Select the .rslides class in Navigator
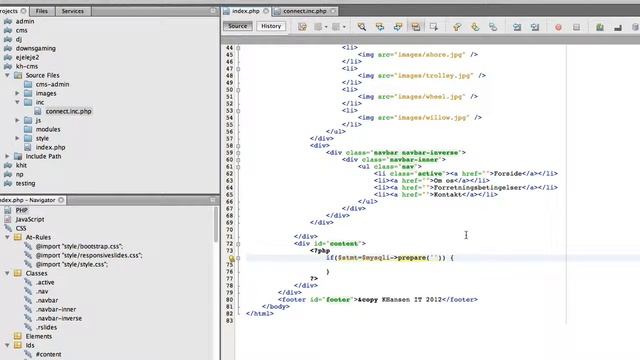640x360 pixels. pos(47,327)
